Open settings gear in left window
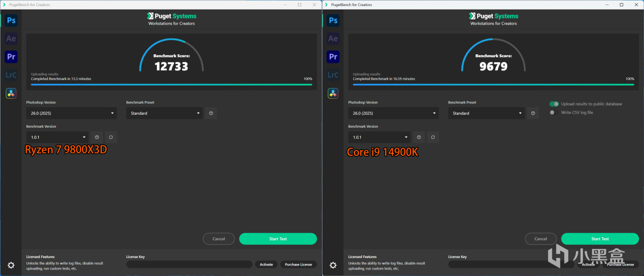Screen dimensions: 644x276 (11, 265)
